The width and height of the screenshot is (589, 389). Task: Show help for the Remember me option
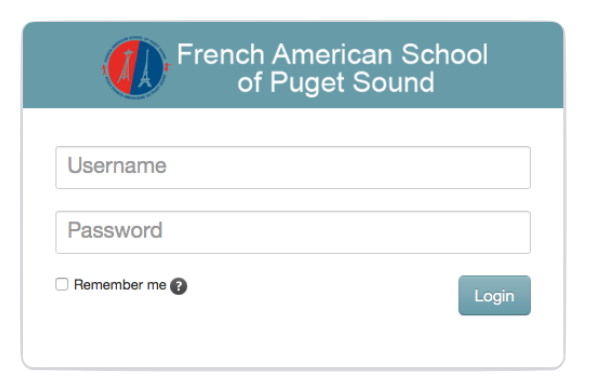(178, 286)
